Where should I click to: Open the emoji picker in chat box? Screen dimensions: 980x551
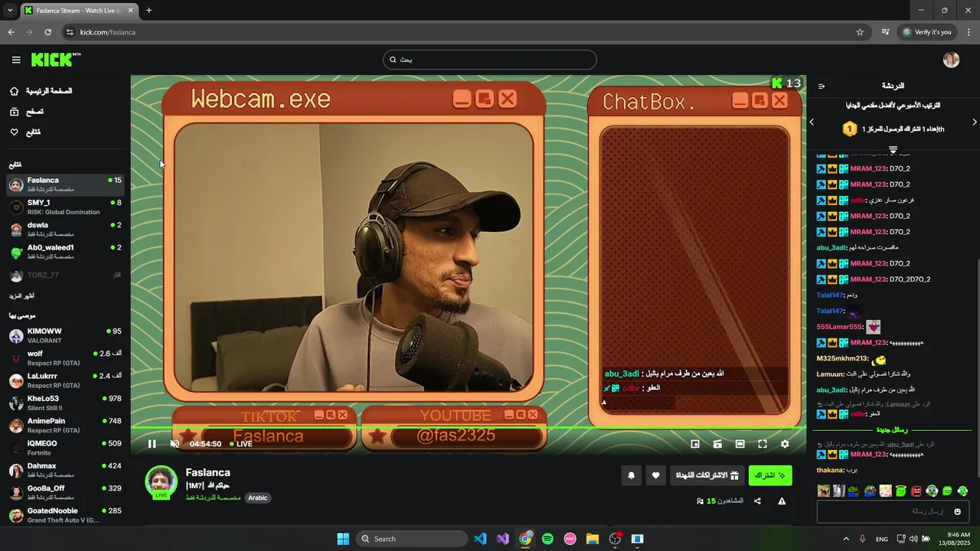tap(957, 511)
